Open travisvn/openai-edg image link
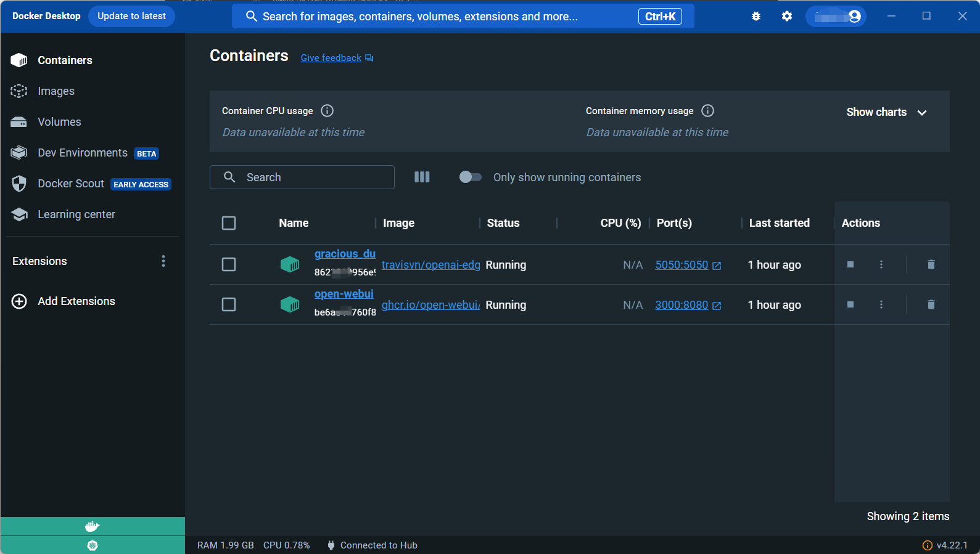This screenshot has width=980, height=554. pyautogui.click(x=430, y=265)
